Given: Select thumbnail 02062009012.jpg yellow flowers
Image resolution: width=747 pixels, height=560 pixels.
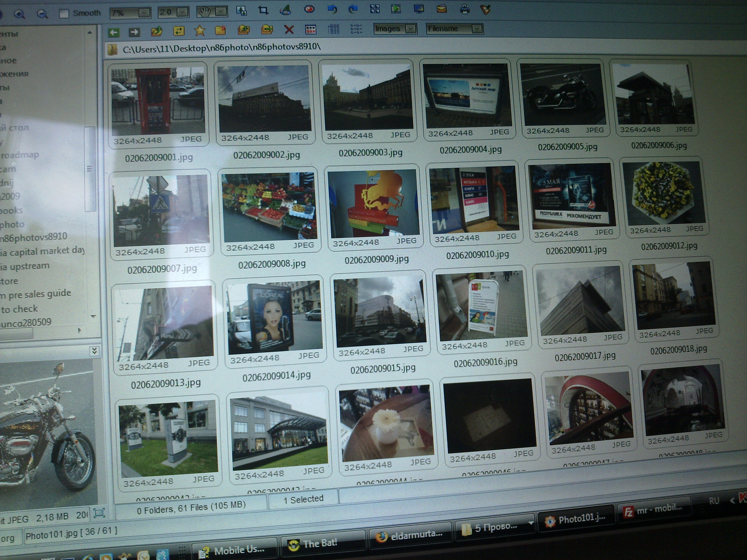Looking at the screenshot, I should [x=664, y=193].
